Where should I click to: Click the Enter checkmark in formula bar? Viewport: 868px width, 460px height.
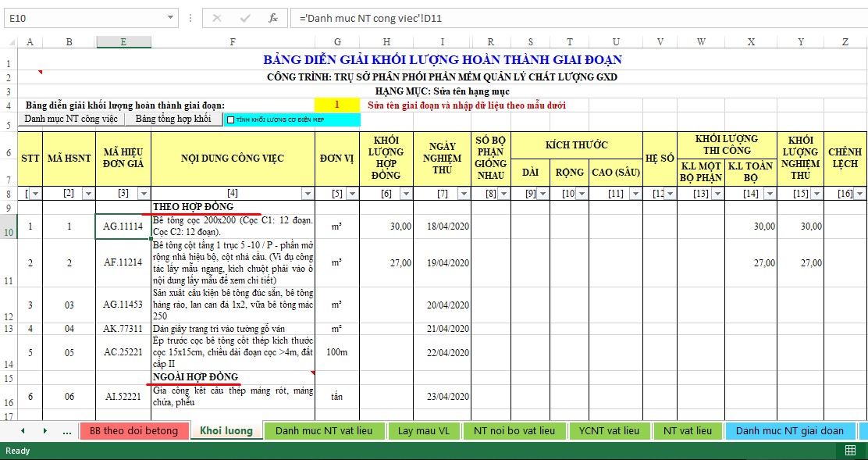coord(245,17)
